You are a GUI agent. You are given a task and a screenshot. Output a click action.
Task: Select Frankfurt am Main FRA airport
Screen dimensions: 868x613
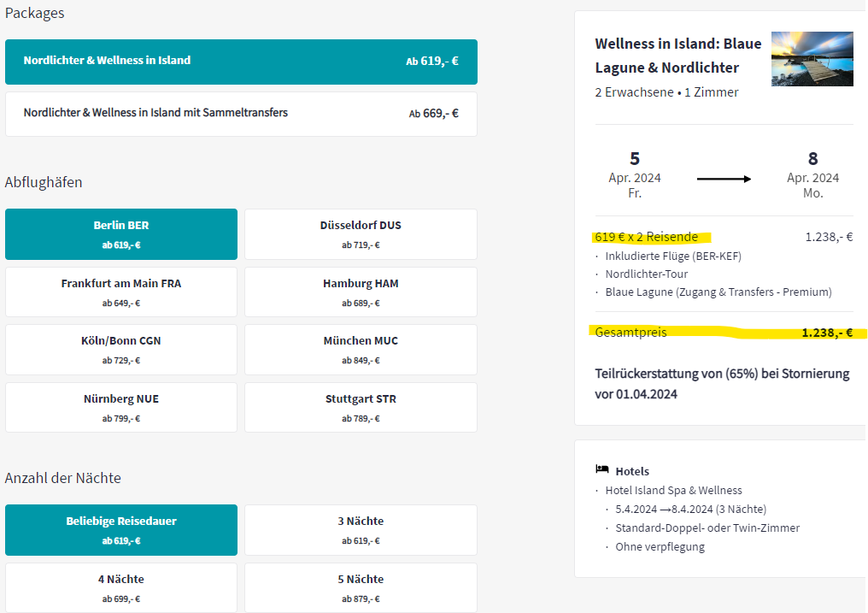121,292
